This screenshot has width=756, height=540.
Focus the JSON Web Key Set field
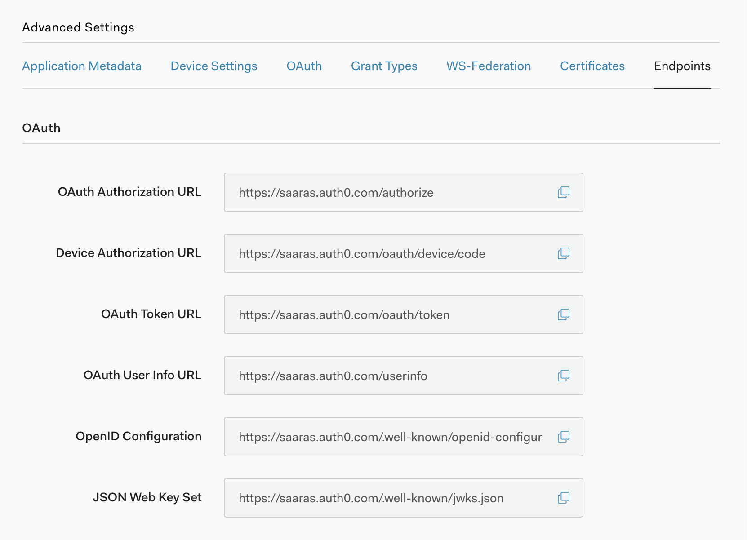click(387, 498)
